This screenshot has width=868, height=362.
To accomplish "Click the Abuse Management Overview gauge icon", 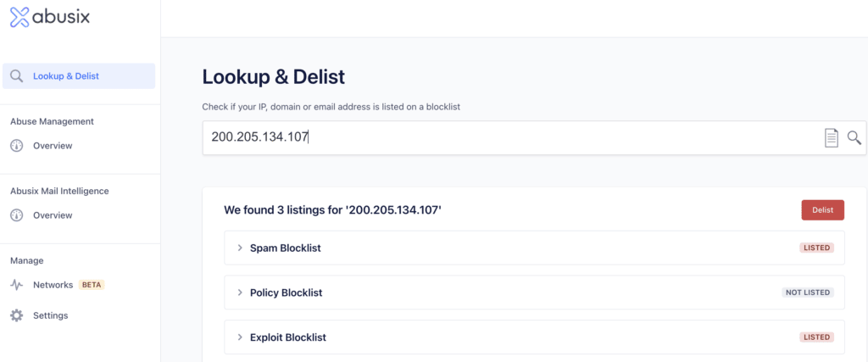I will click(x=17, y=146).
